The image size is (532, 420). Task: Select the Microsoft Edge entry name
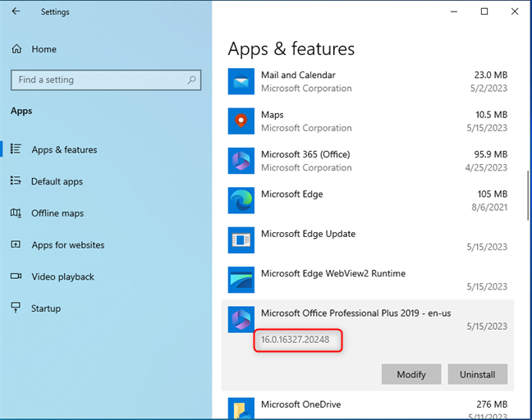click(291, 194)
